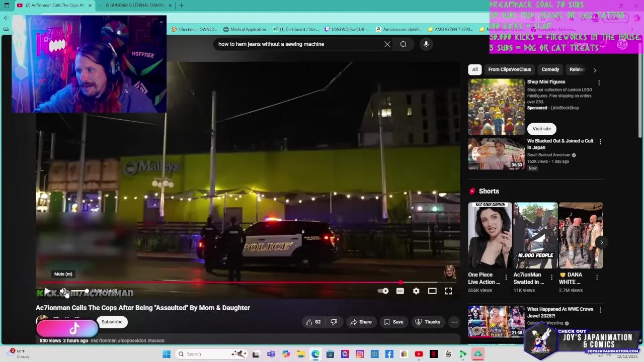Open more actions (three dots) below video
Viewport: 644px width, 362px height.
click(x=454, y=322)
